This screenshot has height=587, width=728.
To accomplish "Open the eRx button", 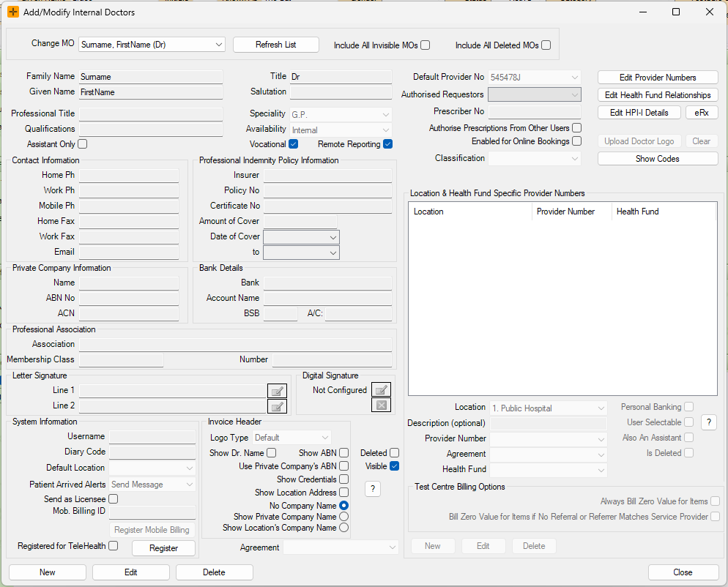I will pos(702,113).
